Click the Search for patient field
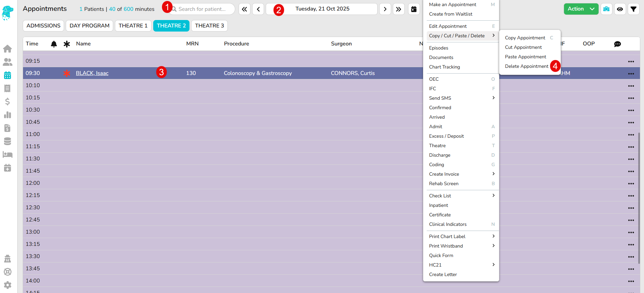Viewport: 644px width, 293px height. coord(203,9)
